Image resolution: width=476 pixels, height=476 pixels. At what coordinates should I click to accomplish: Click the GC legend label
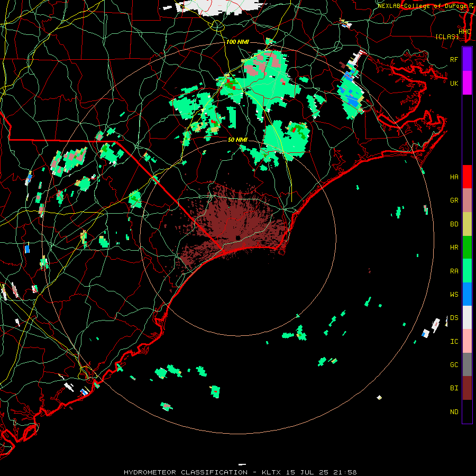click(x=454, y=365)
